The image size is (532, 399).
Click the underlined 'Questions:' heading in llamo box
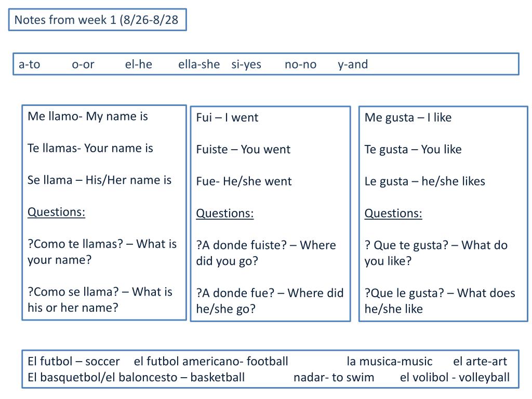[56, 212]
